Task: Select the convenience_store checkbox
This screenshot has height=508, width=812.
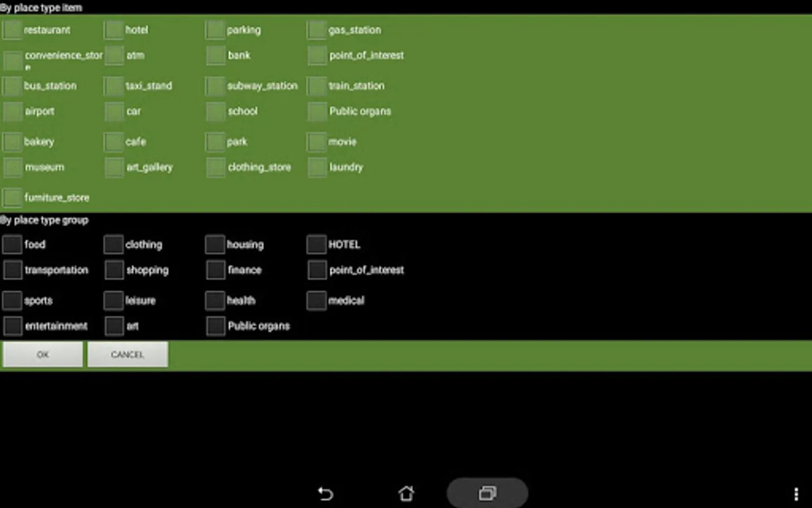Action: coord(12,60)
